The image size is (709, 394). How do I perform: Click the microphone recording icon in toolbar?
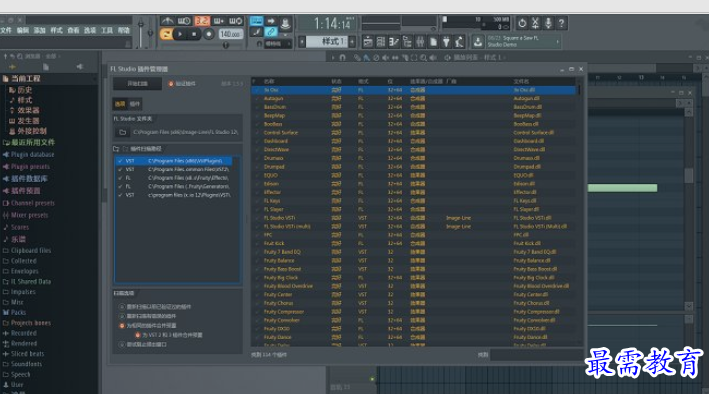(548, 23)
